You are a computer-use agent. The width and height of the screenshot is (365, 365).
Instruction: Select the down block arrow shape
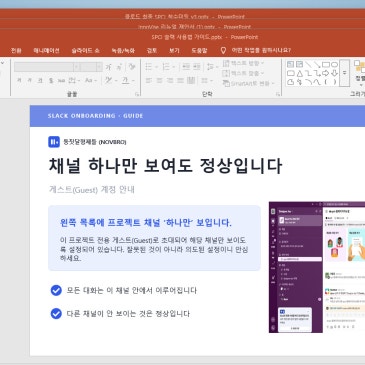click(x=334, y=73)
